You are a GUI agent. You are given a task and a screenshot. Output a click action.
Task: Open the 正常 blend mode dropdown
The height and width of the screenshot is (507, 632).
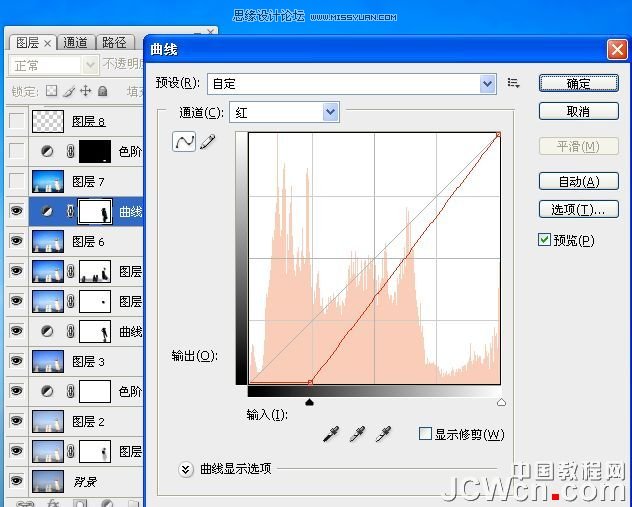54,65
